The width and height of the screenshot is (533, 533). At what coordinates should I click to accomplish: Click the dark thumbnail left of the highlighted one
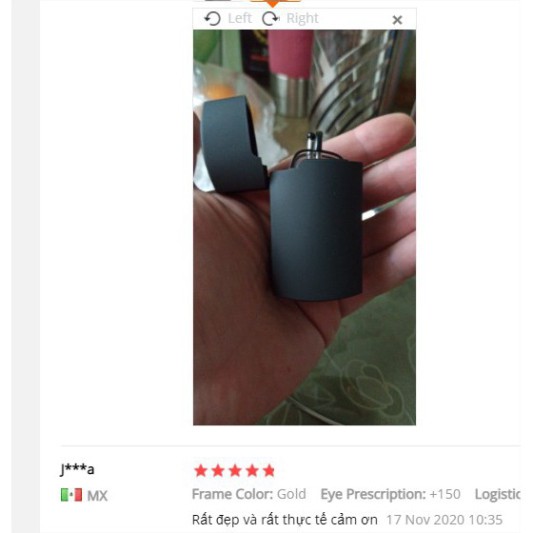(218, 0)
